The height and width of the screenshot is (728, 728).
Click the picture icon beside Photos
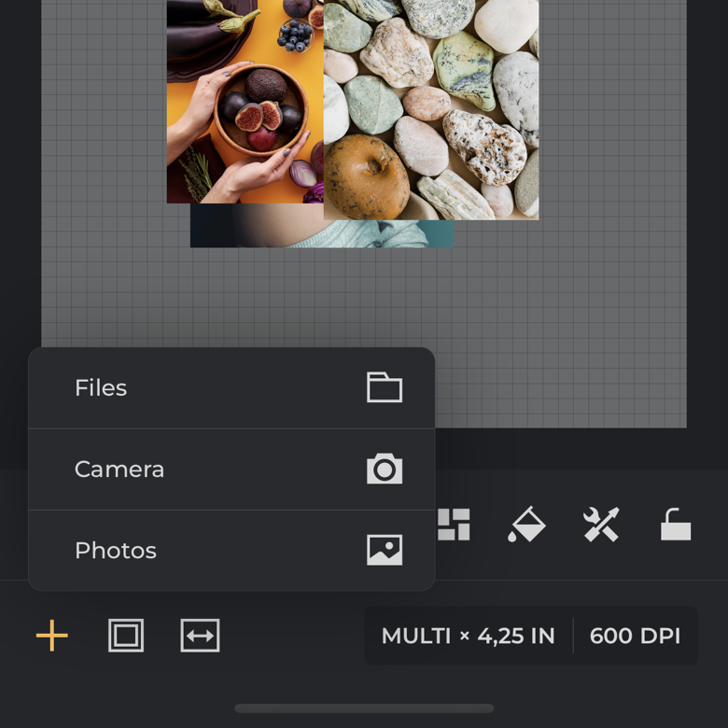[x=384, y=550]
